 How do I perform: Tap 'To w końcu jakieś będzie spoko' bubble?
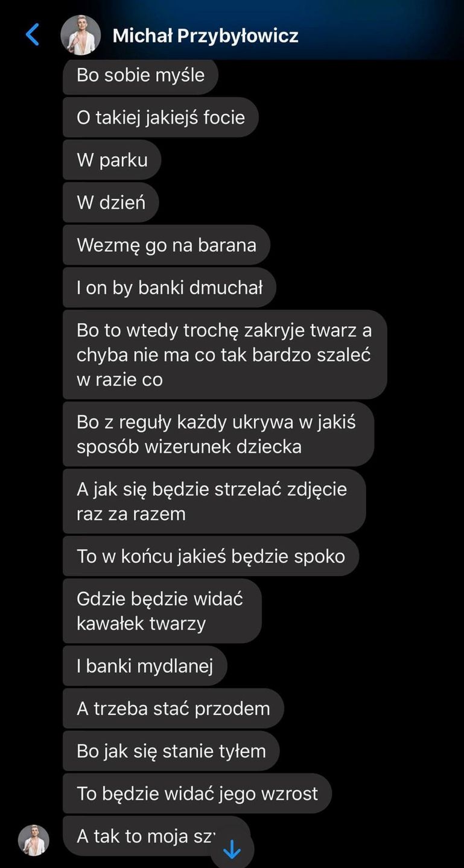click(x=211, y=556)
